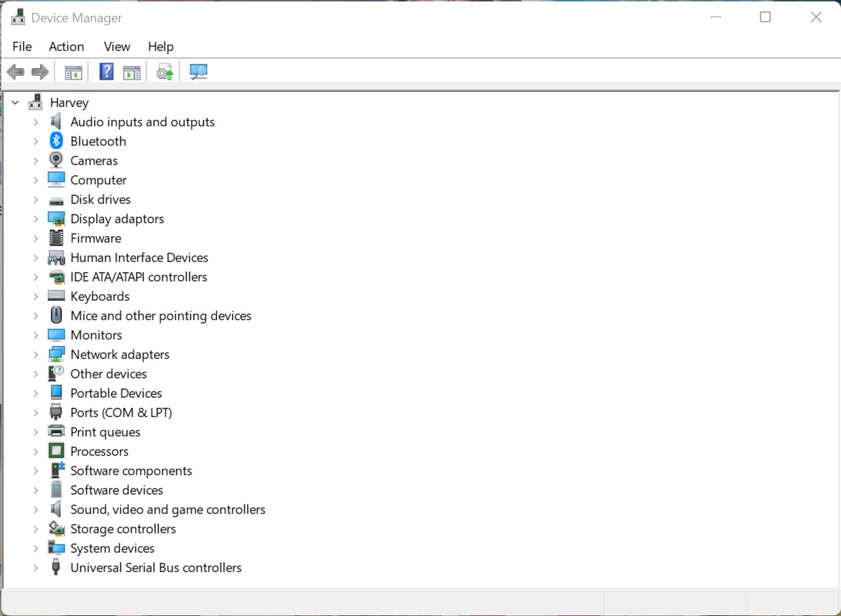Click the Firmware chip icon
Screen dimensions: 841x616
(x=56, y=238)
